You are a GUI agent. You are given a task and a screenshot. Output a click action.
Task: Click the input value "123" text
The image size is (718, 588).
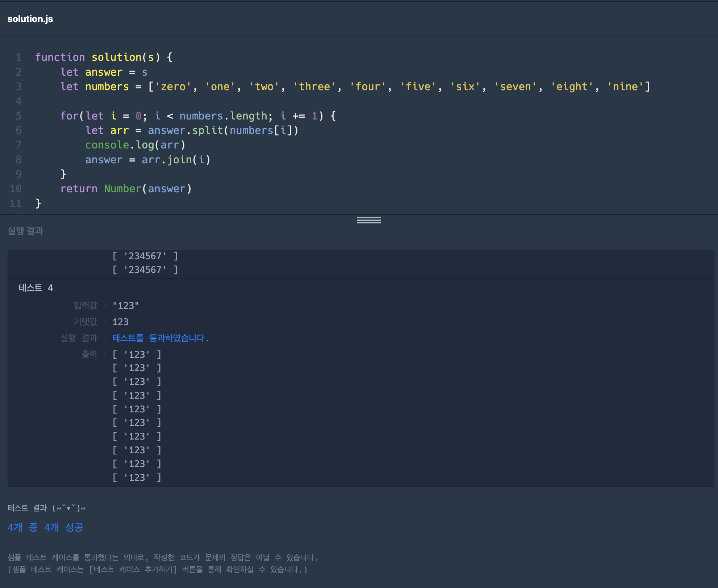click(x=125, y=306)
